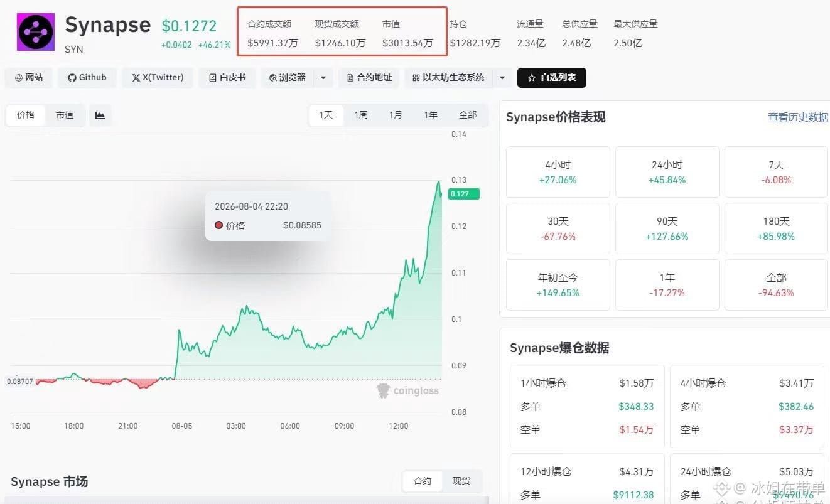Add Synapse to 自选列表 watchlist
The image size is (830, 504).
click(x=552, y=78)
